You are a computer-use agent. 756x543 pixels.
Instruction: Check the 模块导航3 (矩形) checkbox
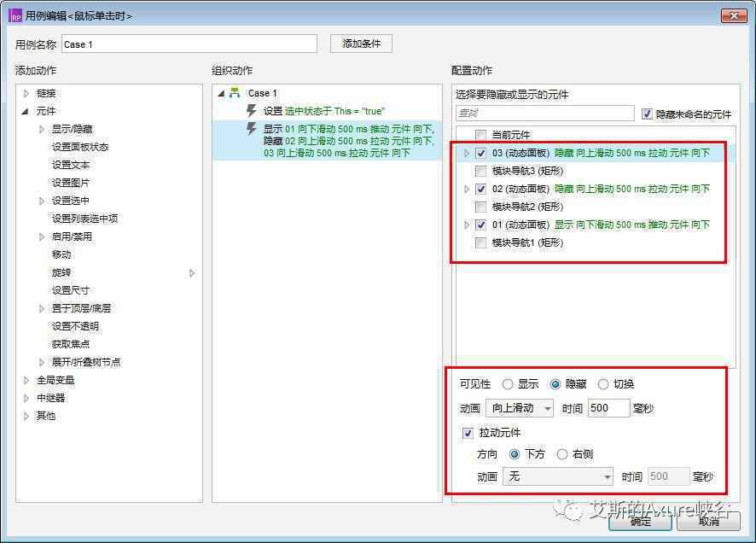point(480,171)
